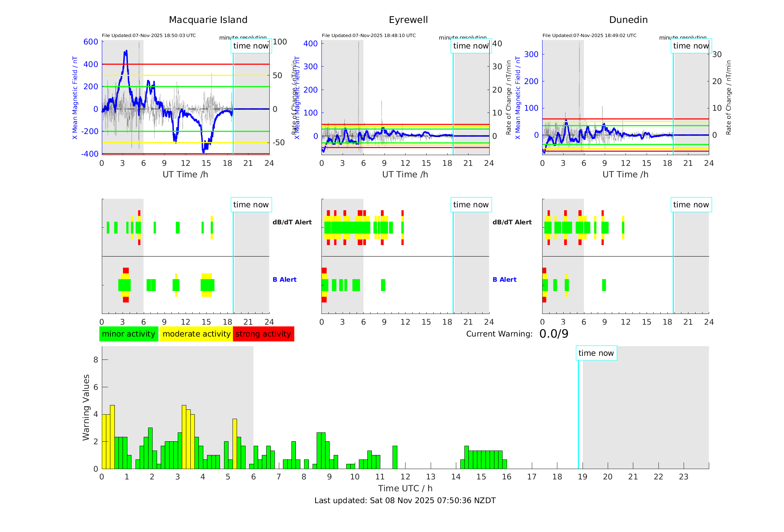
Task: Click Macquarie Island 'File Updated' timestamp
Action: 149,36
